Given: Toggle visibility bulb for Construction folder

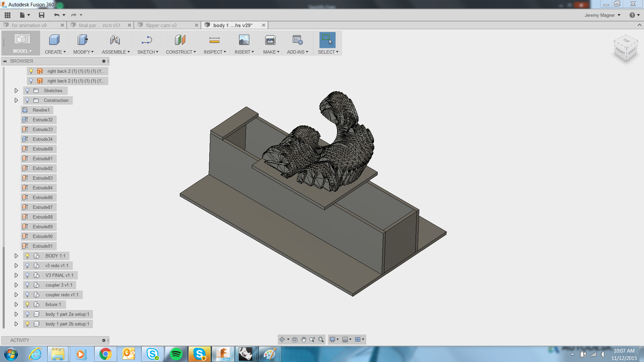Looking at the screenshot, I should tap(28, 100).
